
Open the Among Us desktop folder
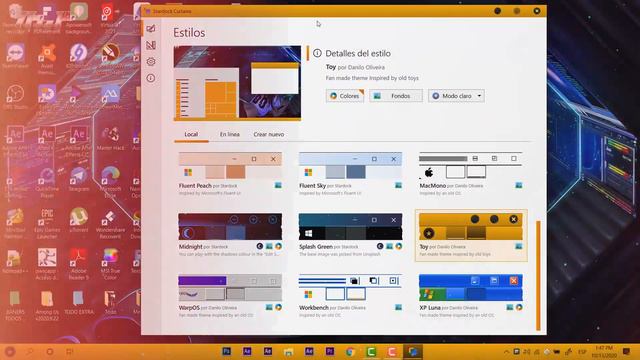(47, 304)
